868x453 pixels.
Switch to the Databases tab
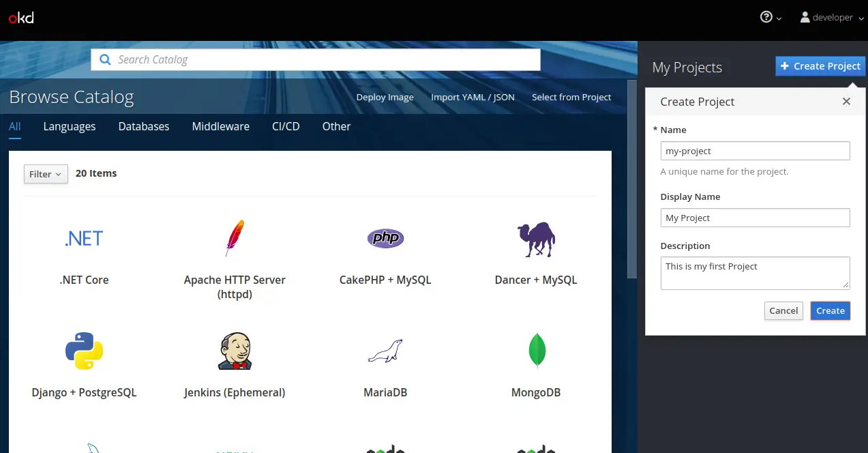tap(144, 126)
